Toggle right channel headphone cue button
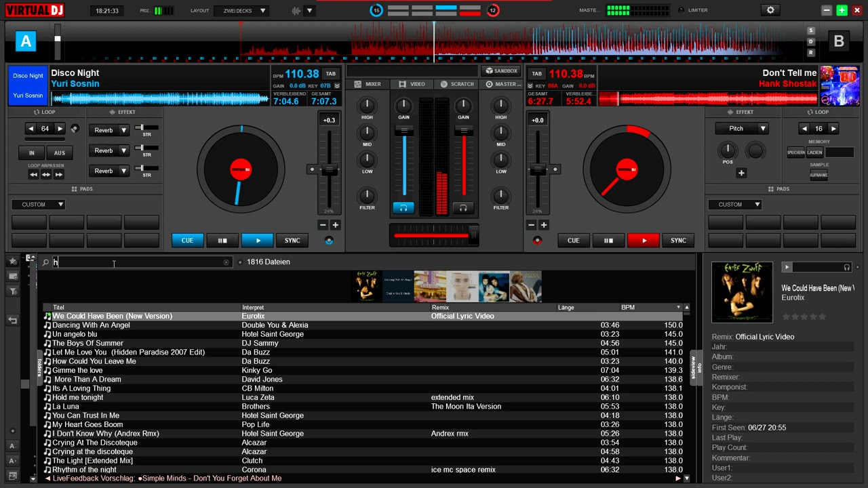Image resolution: width=868 pixels, height=488 pixels. 463,208
